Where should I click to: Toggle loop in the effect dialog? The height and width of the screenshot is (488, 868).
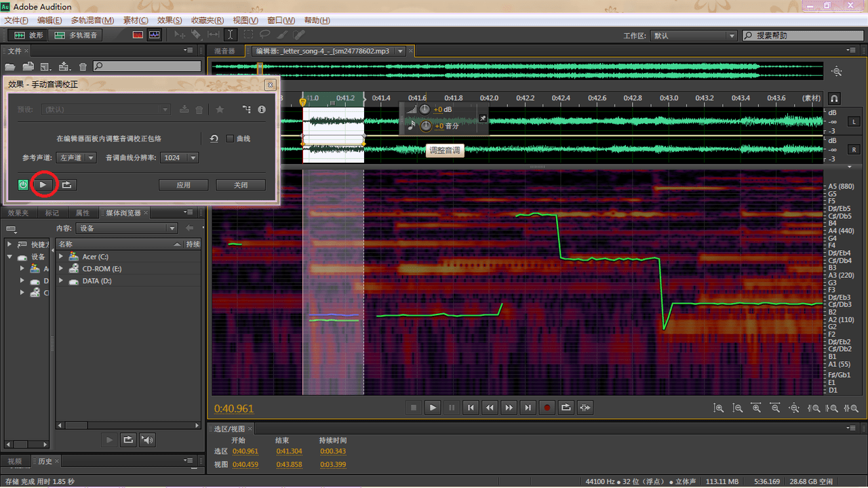coord(66,184)
